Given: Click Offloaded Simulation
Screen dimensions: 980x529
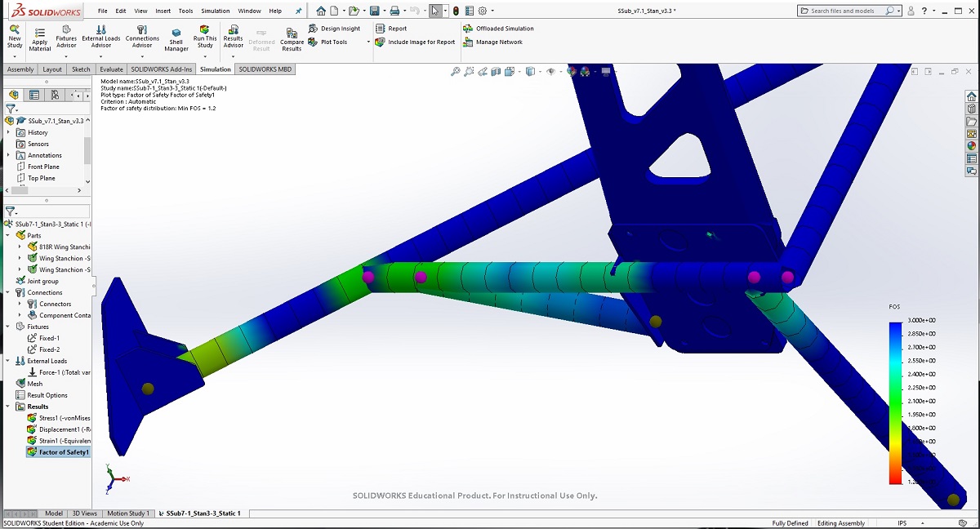Looking at the screenshot, I should pyautogui.click(x=498, y=29).
